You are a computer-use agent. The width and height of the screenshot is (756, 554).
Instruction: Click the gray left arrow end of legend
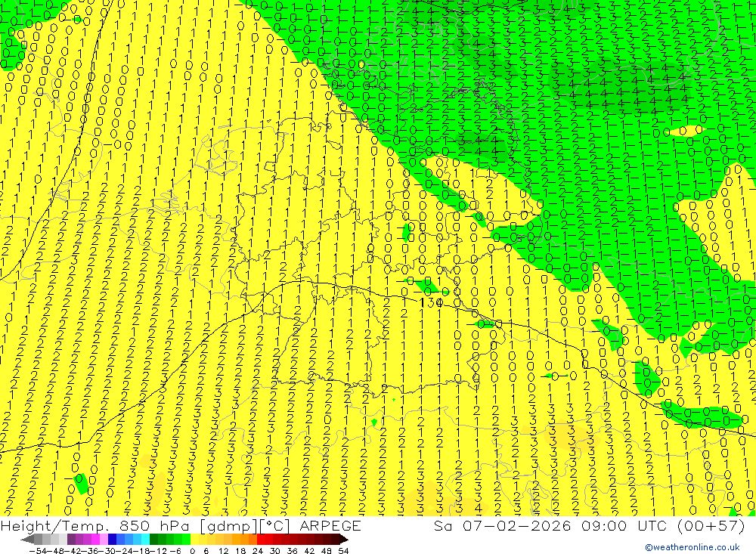click(27, 540)
